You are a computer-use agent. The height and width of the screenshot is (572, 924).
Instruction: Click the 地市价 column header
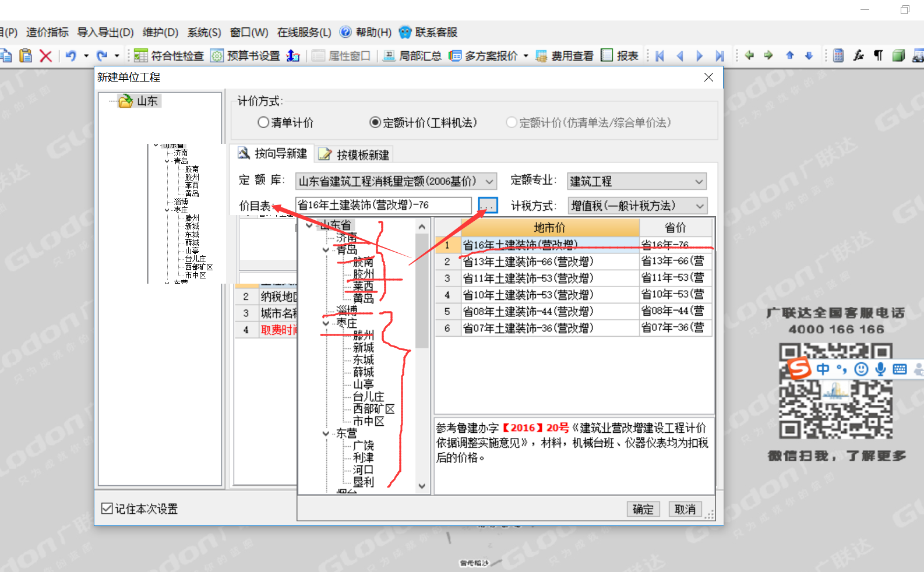click(x=549, y=227)
